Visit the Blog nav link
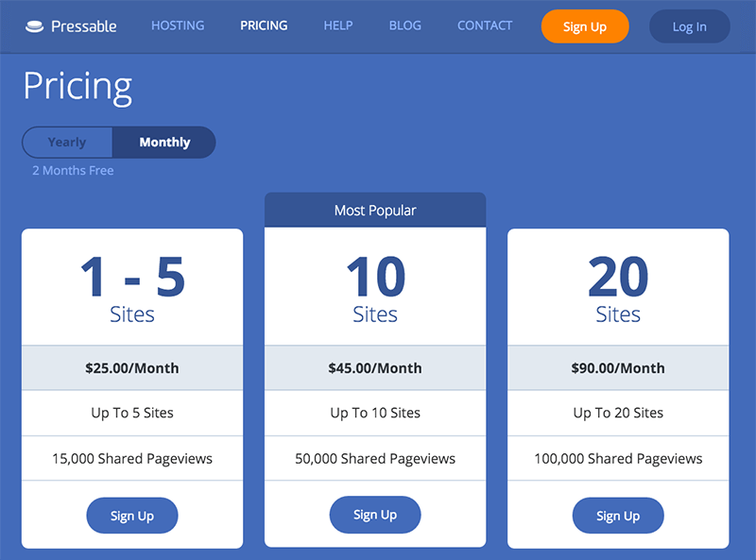756x560 pixels. pyautogui.click(x=405, y=25)
